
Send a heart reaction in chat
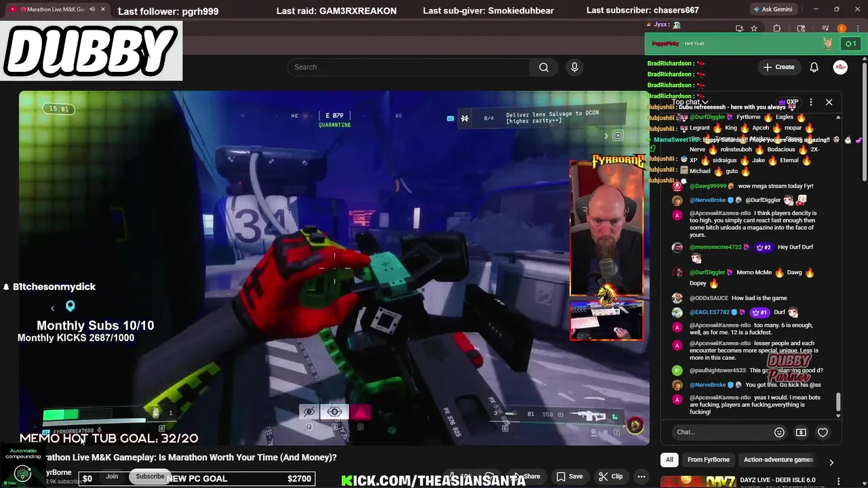[823, 432]
